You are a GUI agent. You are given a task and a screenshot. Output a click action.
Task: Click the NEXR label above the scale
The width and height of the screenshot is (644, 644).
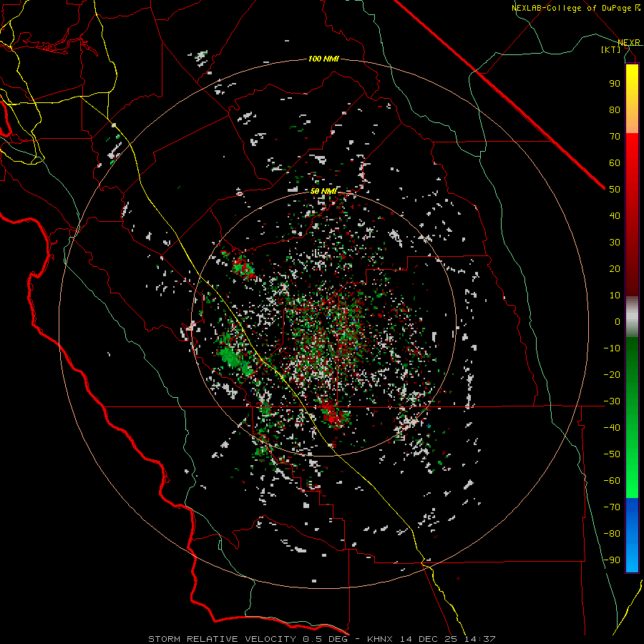(628, 42)
